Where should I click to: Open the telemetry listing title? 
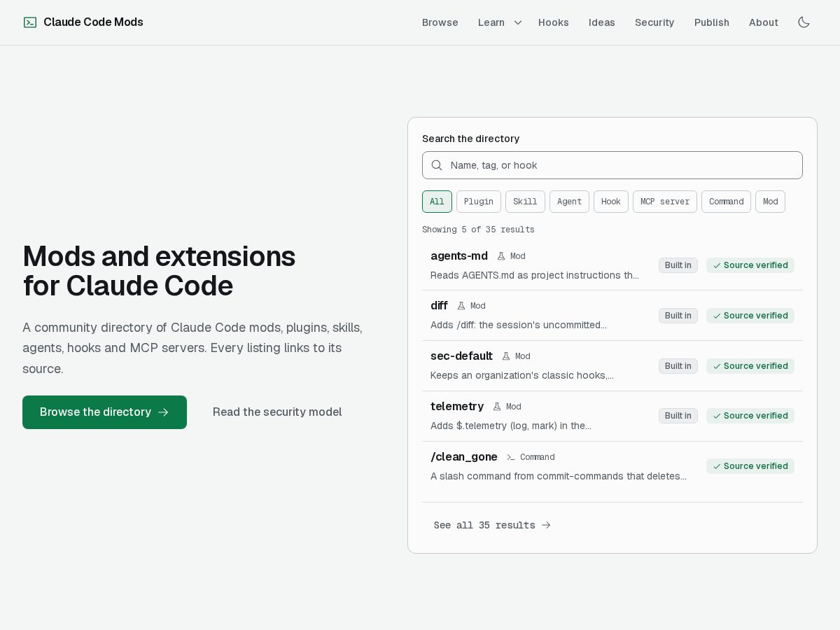(x=457, y=407)
